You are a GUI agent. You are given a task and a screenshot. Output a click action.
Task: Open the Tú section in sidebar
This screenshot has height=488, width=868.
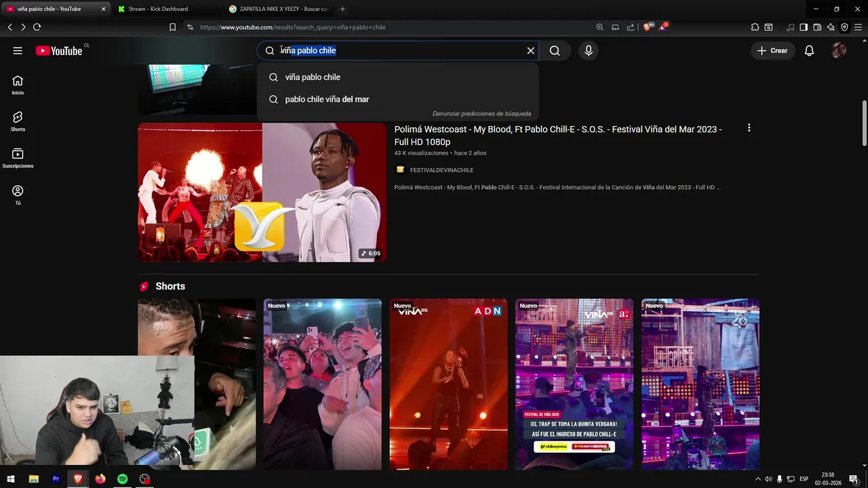coord(18,195)
